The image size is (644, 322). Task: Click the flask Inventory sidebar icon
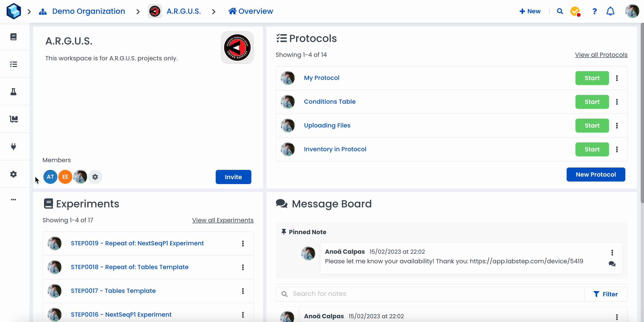point(14,92)
